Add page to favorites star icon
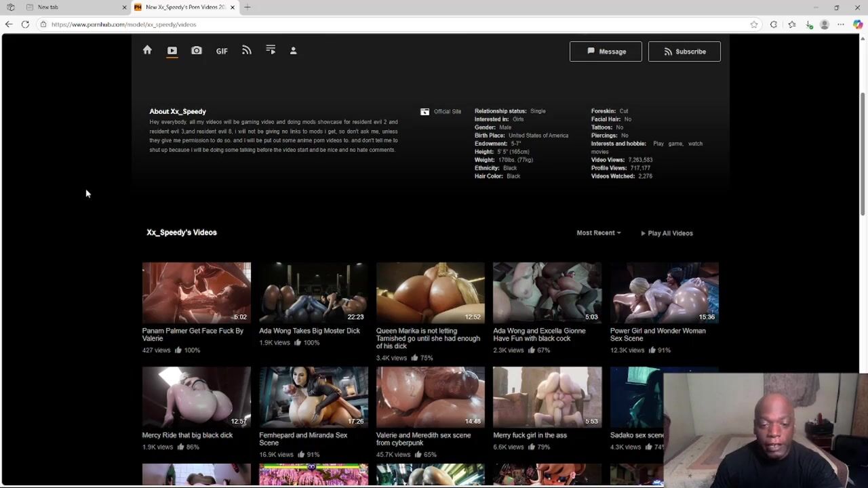Image resolution: width=868 pixels, height=488 pixels. [754, 24]
